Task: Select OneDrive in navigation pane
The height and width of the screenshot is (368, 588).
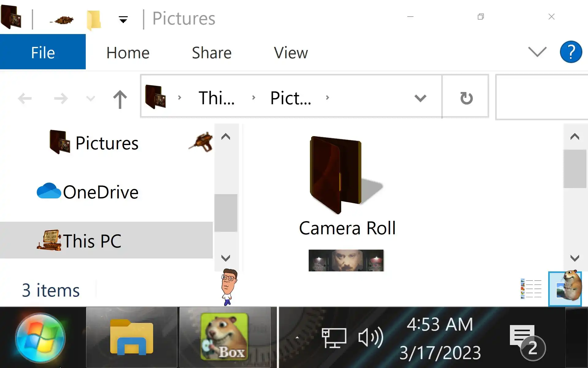Action: pyautogui.click(x=100, y=192)
